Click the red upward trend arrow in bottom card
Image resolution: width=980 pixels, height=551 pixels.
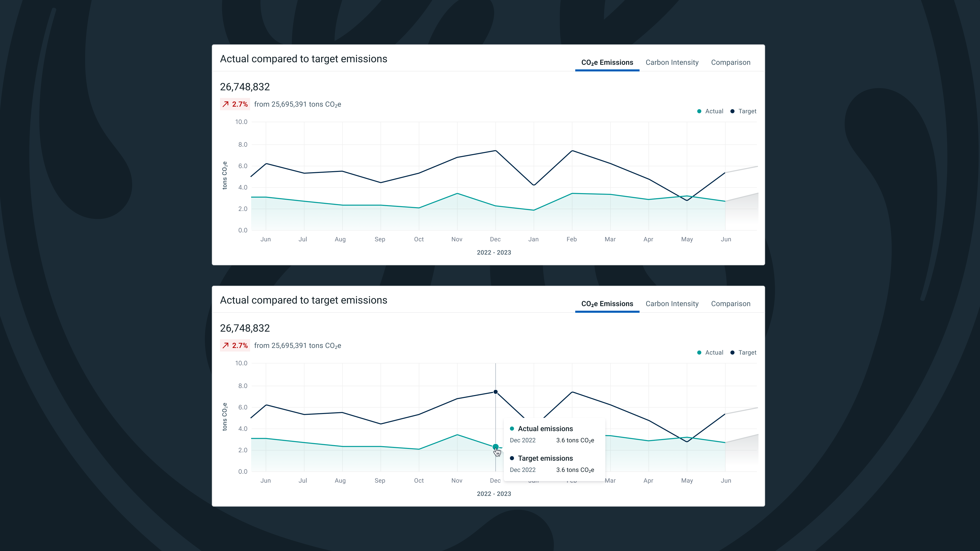(226, 345)
